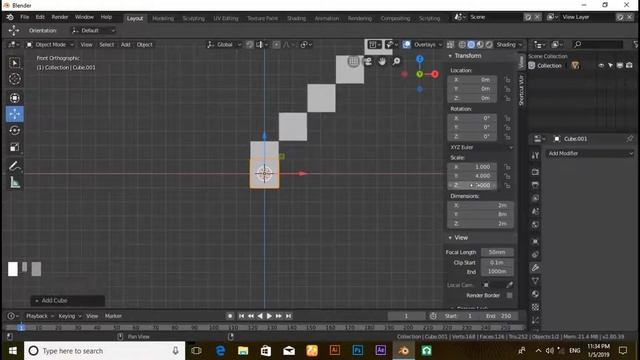Open the Render properties tab icon
Screen dimensions: 640x360
535,172
